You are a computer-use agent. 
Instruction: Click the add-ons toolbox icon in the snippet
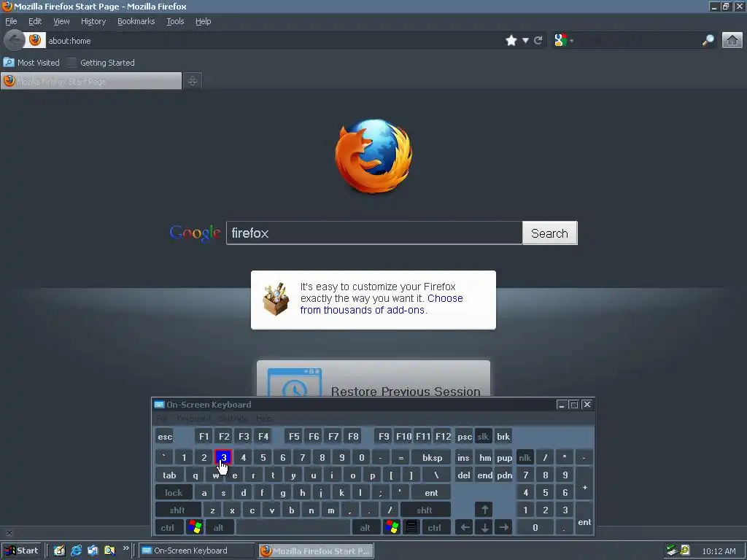[x=276, y=299]
